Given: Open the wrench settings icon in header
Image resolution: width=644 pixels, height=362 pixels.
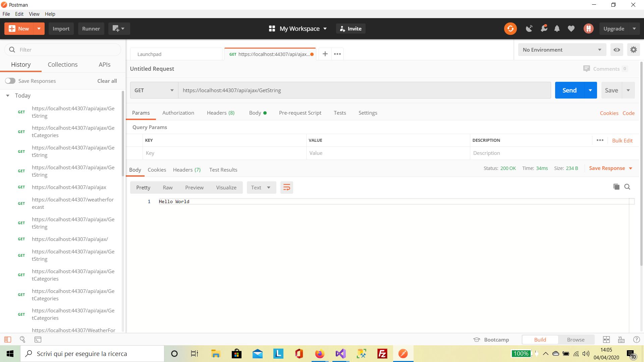Looking at the screenshot, I should 544,28.
